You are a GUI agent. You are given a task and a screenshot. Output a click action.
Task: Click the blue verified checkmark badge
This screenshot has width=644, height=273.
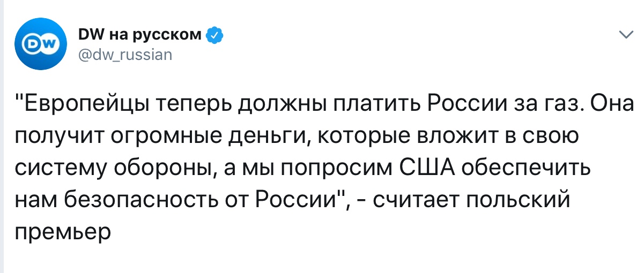click(214, 36)
